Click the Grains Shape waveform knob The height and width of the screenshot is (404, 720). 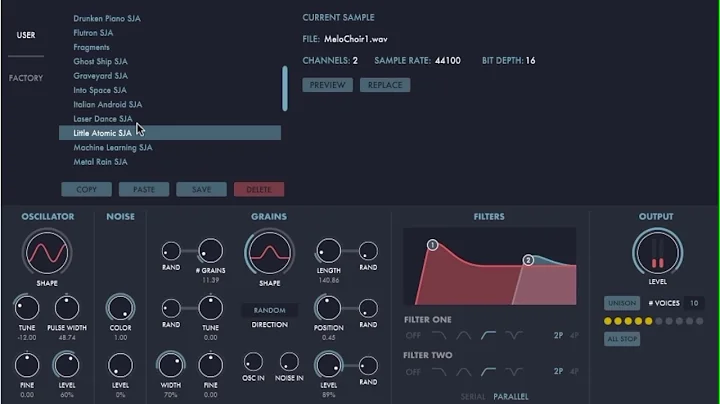pyautogui.click(x=270, y=252)
